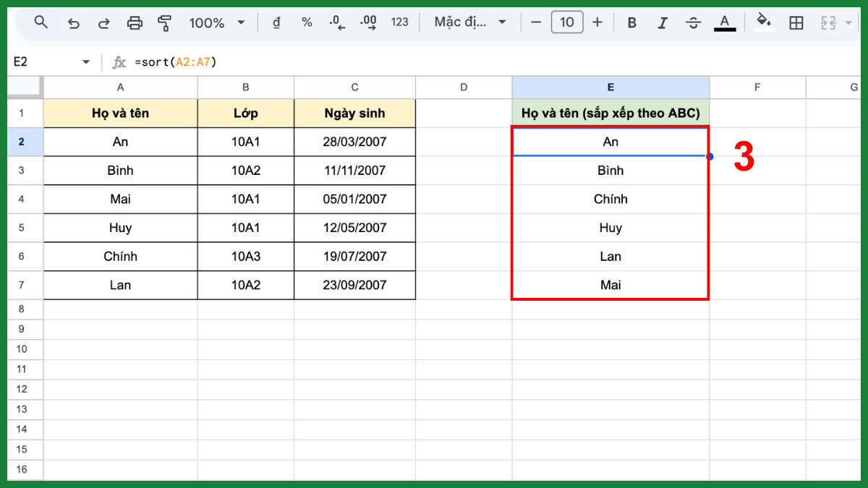Undo the last action
Viewport: 868px width, 488px height.
73,22
